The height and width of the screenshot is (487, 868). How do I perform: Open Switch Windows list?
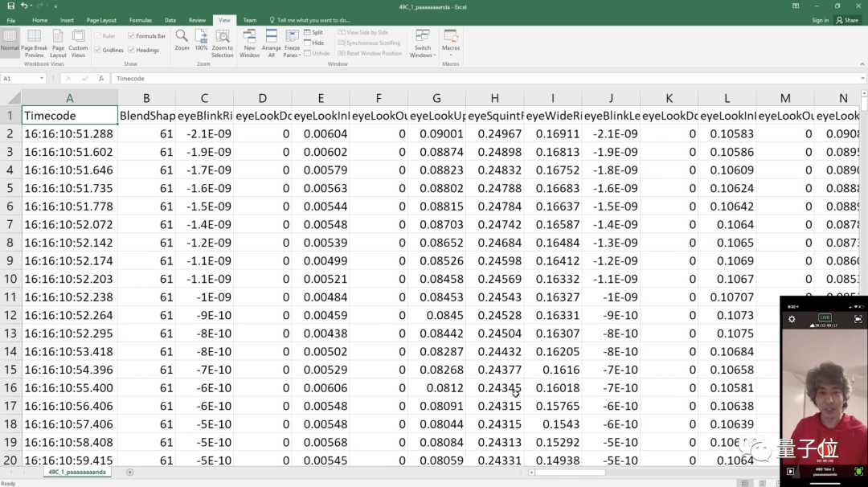[x=423, y=43]
